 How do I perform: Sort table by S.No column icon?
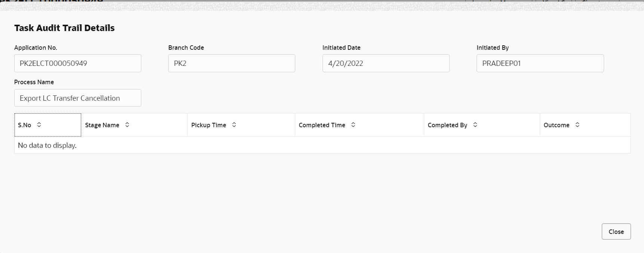[x=39, y=125]
